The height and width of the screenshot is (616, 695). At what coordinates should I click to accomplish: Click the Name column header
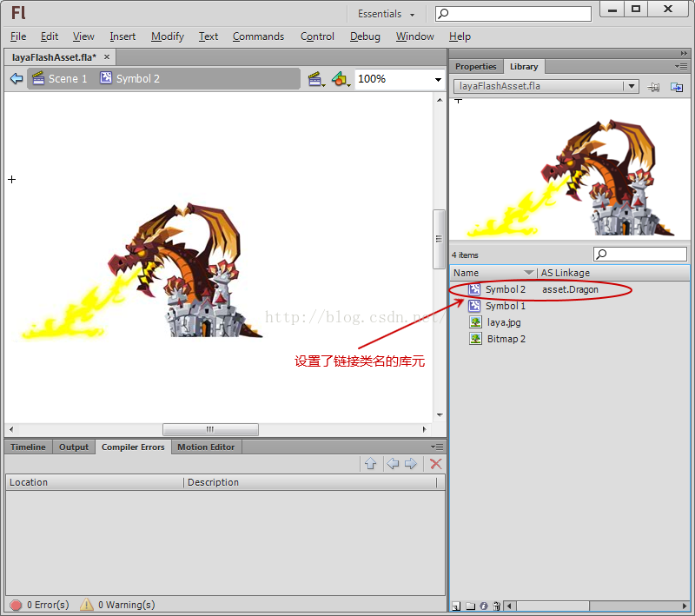(493, 273)
